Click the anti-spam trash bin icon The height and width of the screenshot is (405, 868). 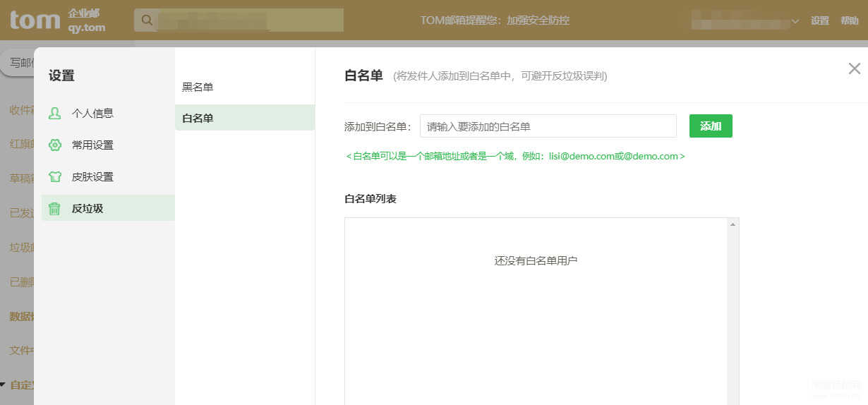(x=54, y=208)
